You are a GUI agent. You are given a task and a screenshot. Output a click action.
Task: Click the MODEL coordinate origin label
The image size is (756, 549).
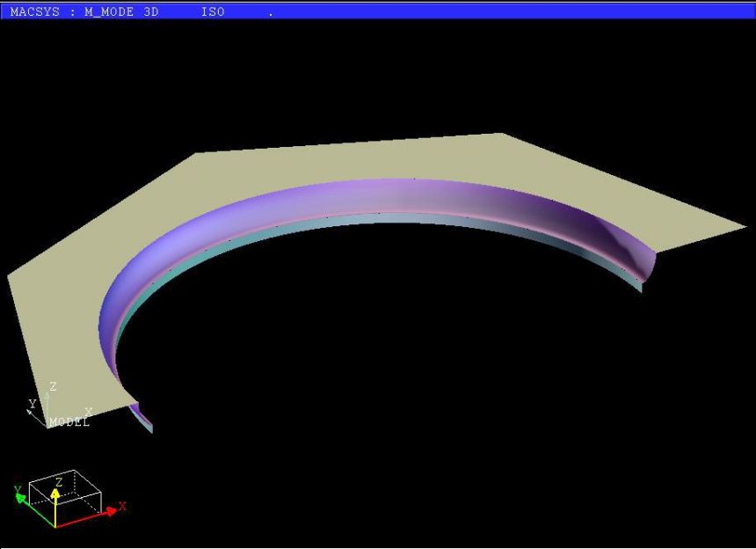(x=69, y=422)
